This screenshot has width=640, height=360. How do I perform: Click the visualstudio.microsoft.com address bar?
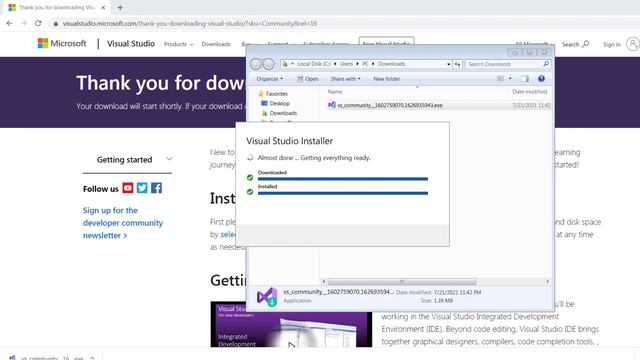click(x=189, y=24)
